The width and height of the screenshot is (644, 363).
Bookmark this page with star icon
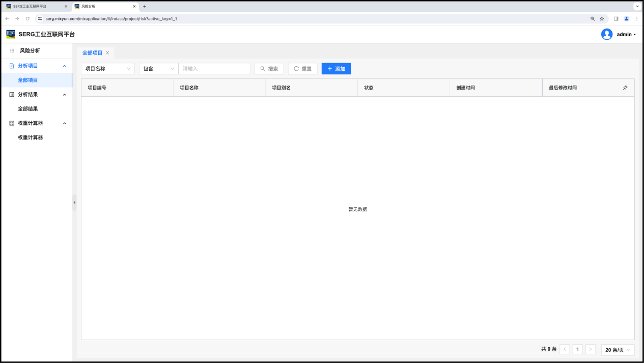602,18
